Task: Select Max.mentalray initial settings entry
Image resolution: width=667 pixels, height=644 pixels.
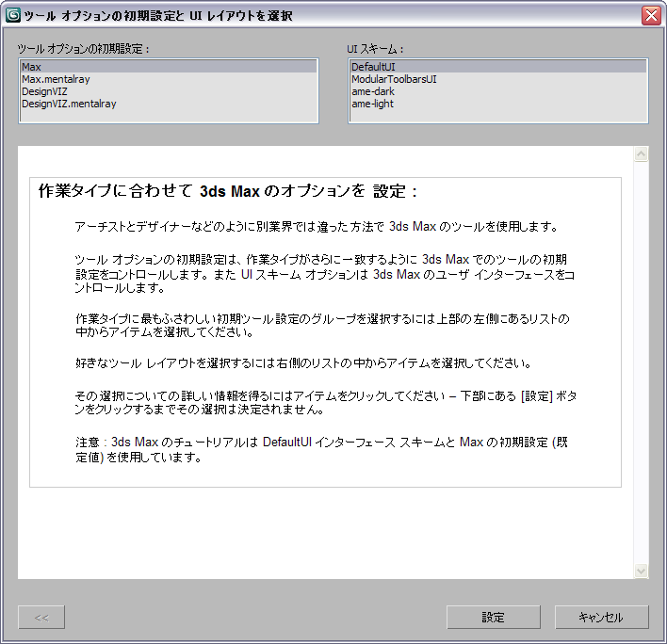Action: pos(169,79)
